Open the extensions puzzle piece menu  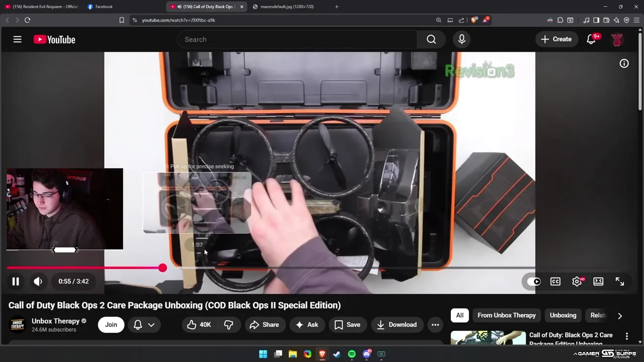click(560, 20)
